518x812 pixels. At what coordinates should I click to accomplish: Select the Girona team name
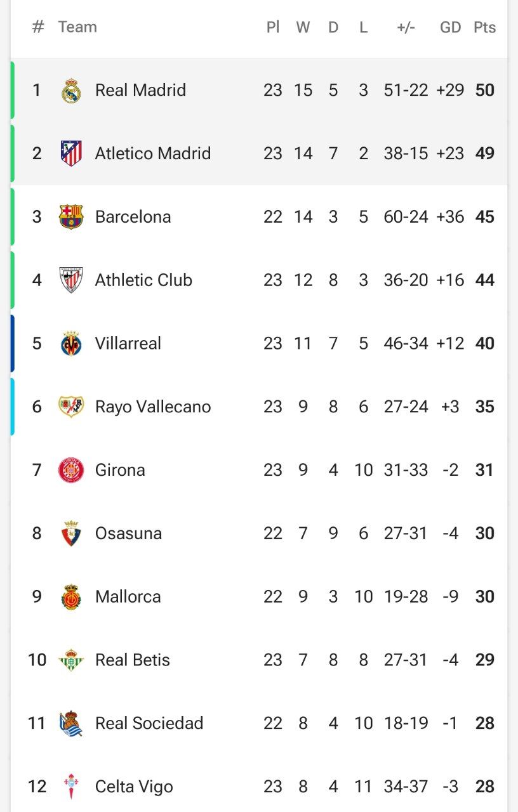[x=120, y=470]
